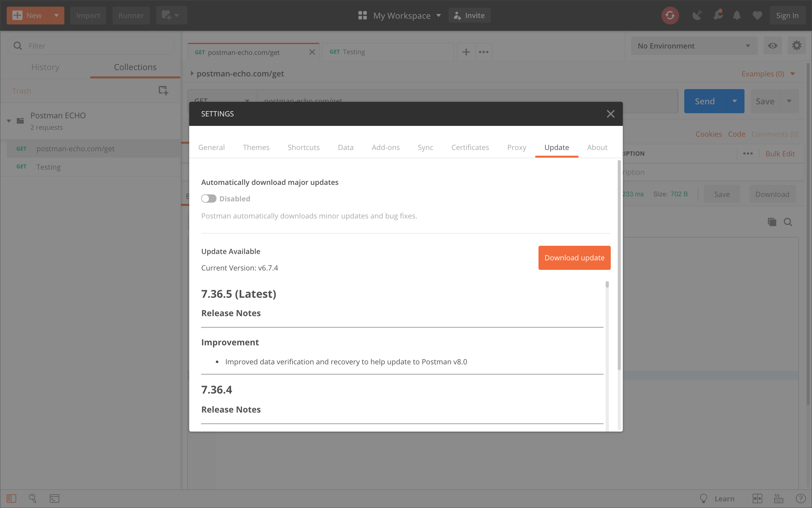The width and height of the screenshot is (812, 508).
Task: Click the release notes inner scrollbar
Action: [x=607, y=284]
